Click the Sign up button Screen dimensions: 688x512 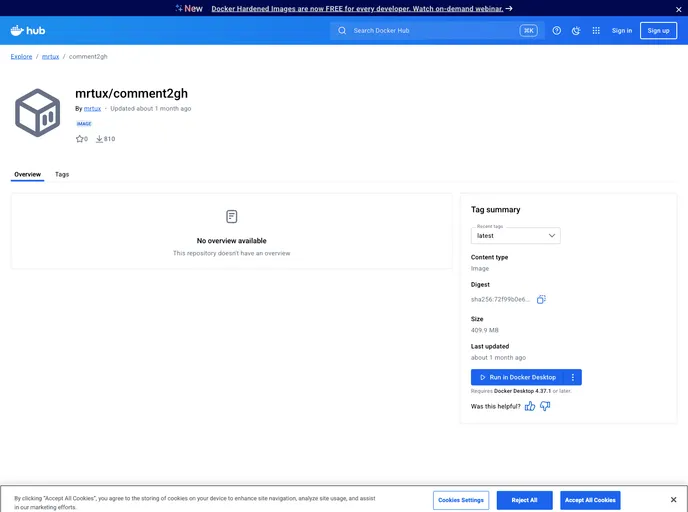[658, 31]
